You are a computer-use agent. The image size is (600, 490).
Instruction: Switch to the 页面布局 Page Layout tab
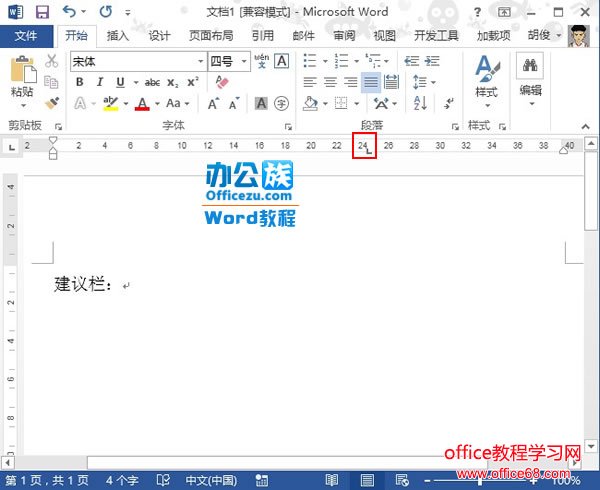(x=211, y=36)
